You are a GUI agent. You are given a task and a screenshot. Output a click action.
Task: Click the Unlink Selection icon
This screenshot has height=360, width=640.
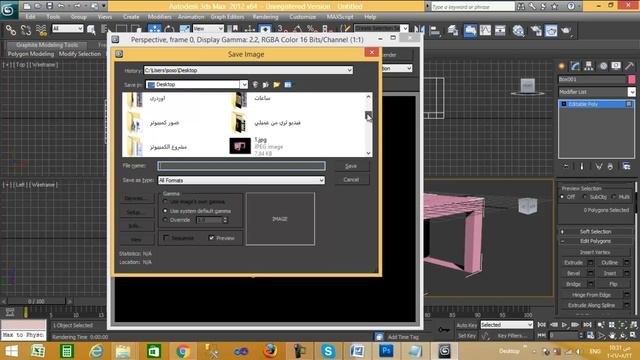(x=26, y=29)
